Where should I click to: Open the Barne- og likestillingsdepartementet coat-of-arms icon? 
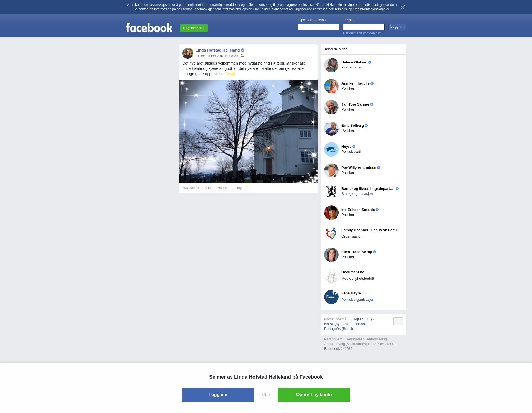tap(331, 192)
